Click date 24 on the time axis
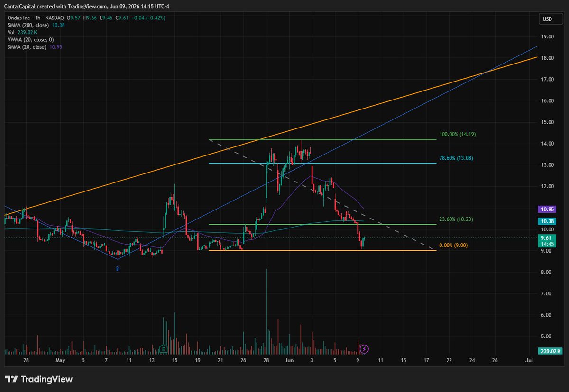Image resolution: width=569 pixels, height=392 pixels. 472,360
